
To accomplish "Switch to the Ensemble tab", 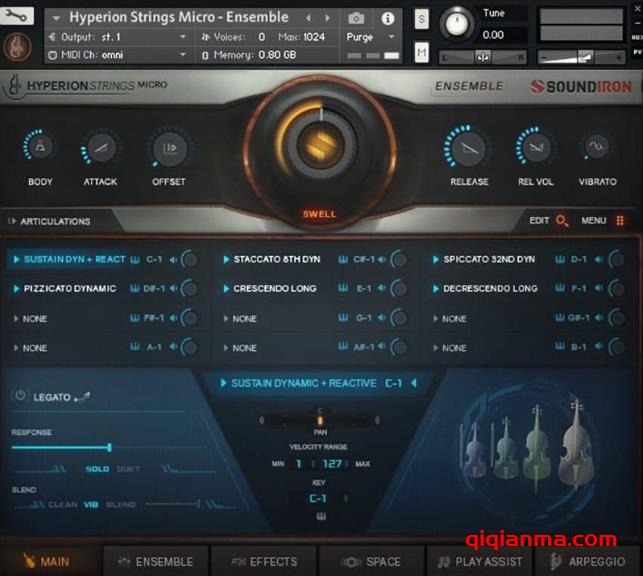I will pyautogui.click(x=156, y=561).
